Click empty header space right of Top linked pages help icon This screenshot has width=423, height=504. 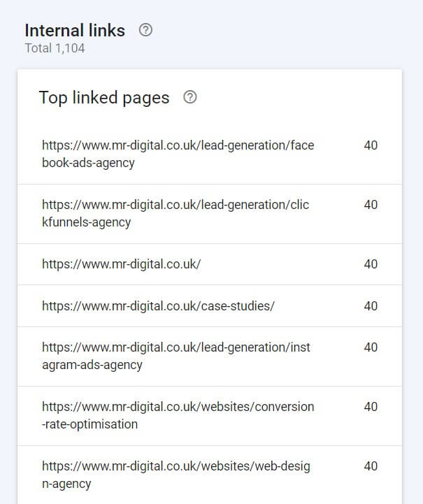pyautogui.click(x=294, y=97)
